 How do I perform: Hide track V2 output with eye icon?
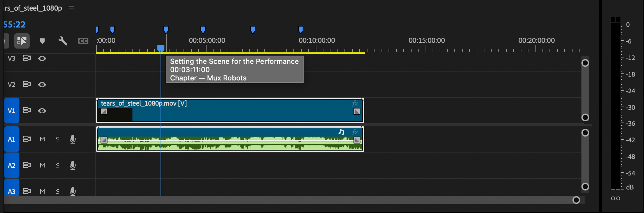[42, 85]
